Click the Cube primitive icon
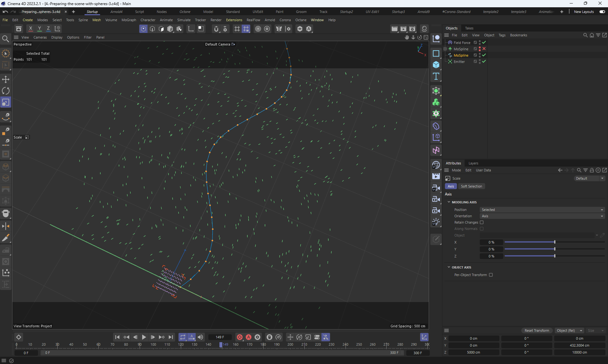 click(x=436, y=65)
